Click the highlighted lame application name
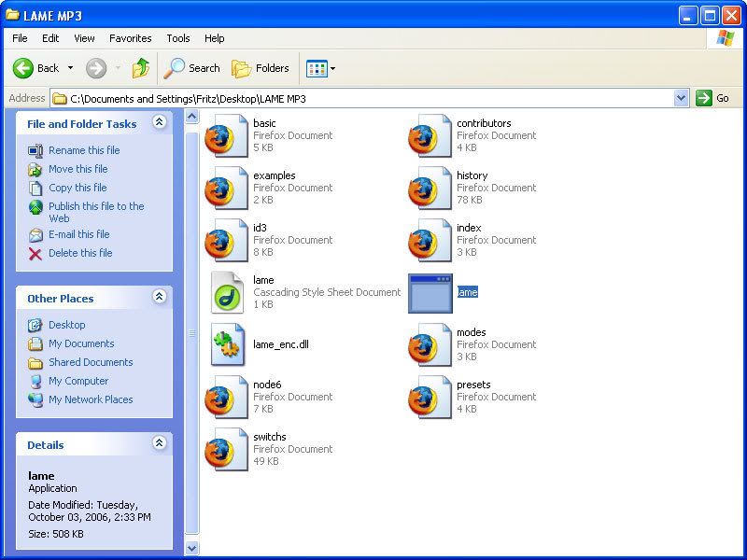747x560 pixels. click(x=468, y=292)
